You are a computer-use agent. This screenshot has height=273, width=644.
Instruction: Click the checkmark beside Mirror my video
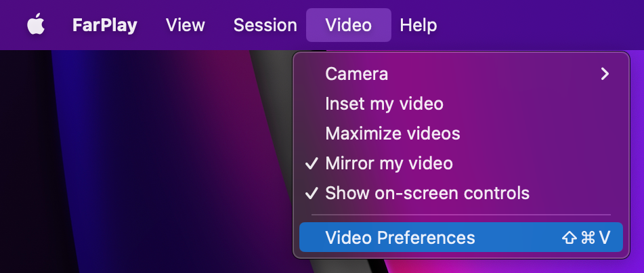(x=312, y=164)
